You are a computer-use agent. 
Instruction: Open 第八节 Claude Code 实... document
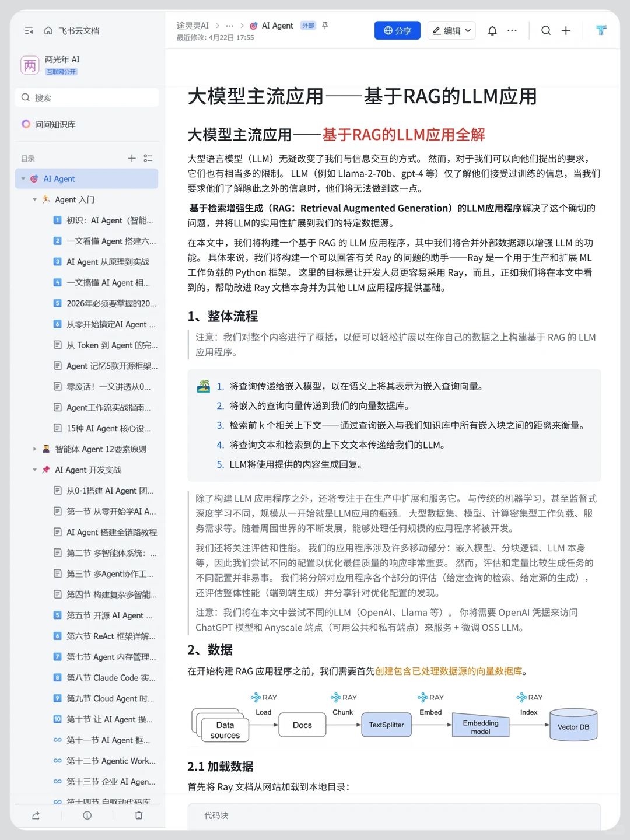(105, 678)
